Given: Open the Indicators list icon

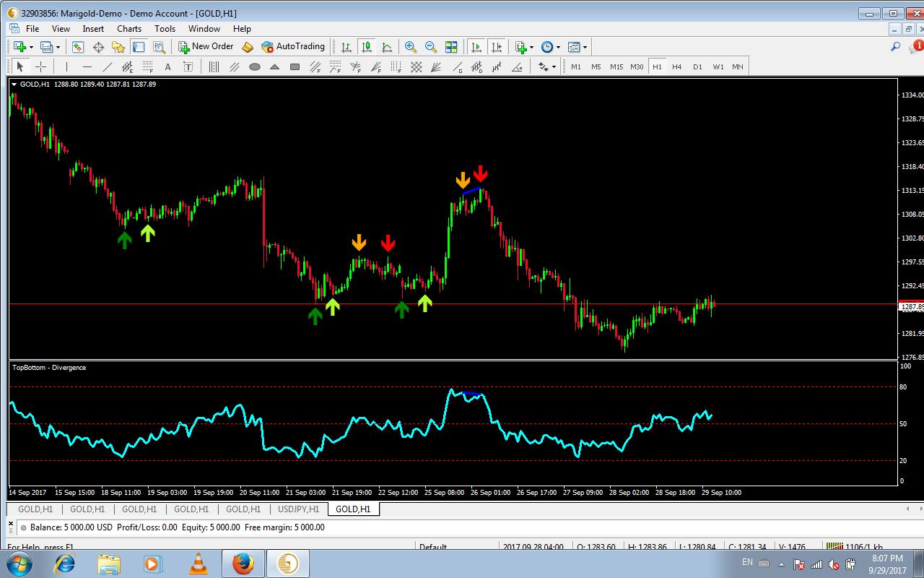Looking at the screenshot, I should click(521, 47).
